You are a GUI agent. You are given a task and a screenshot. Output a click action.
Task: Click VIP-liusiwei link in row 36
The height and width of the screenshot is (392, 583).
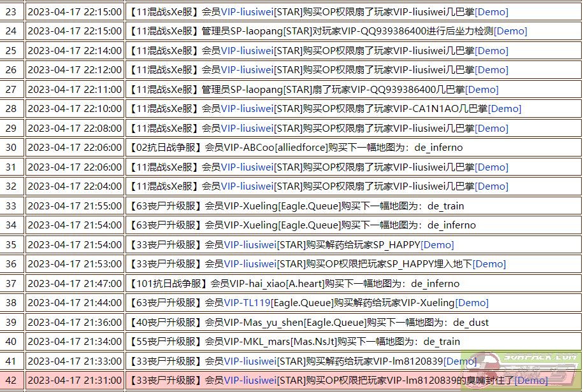coord(250,264)
